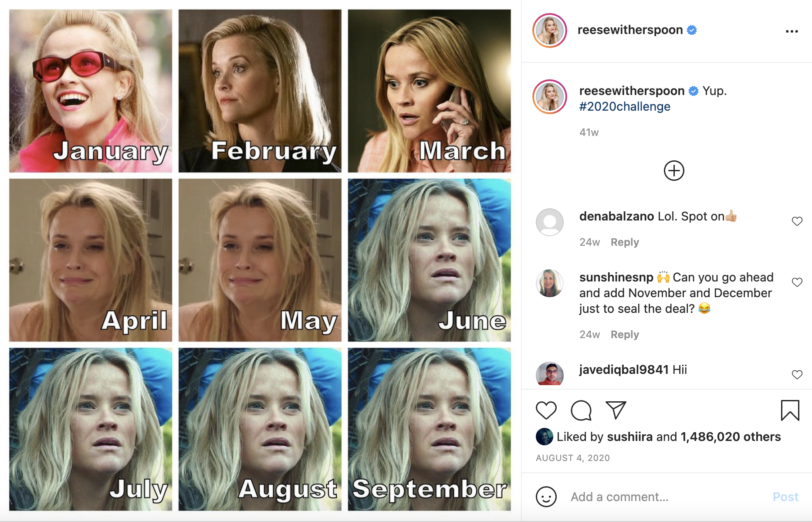Open the #2020challenge hashtag

[625, 107]
